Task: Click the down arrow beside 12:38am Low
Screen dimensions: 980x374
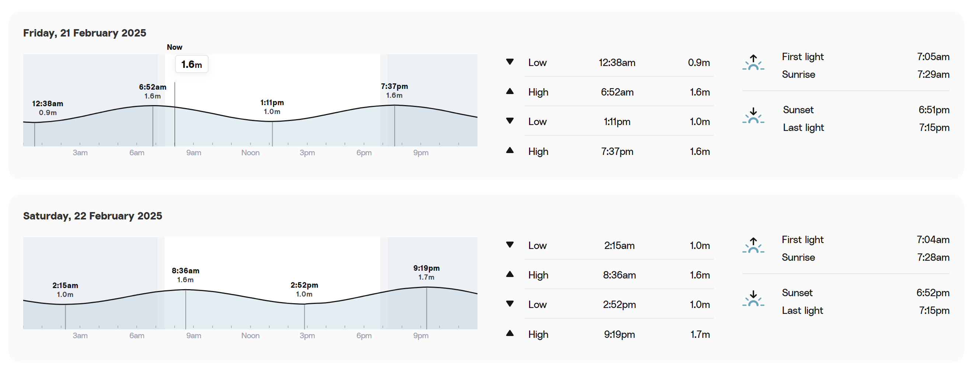Action: coord(510,62)
